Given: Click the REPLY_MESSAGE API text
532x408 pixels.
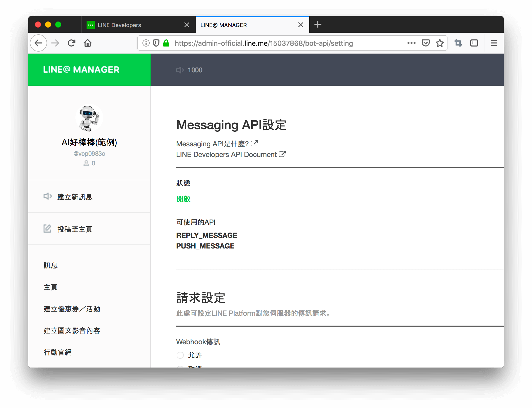Looking at the screenshot, I should tap(207, 235).
